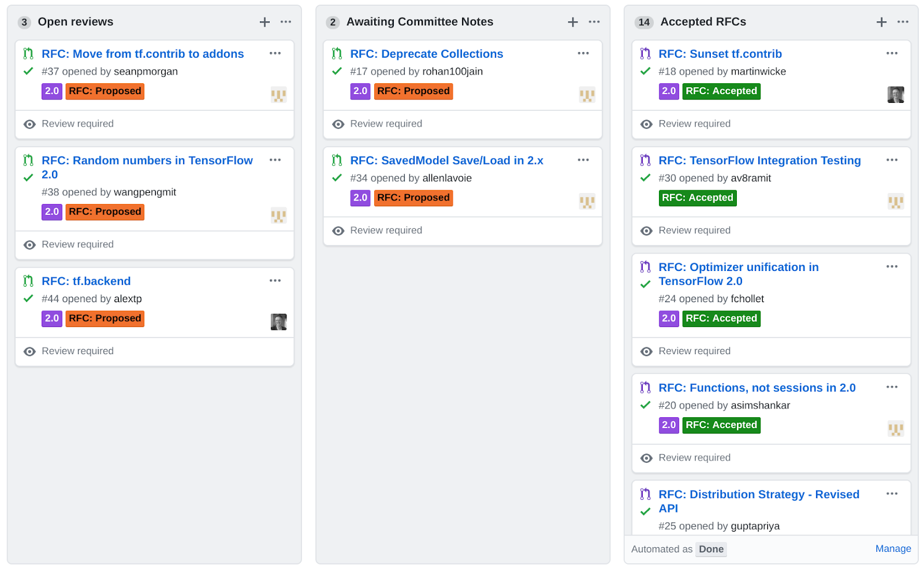The height and width of the screenshot is (568, 924).
Task: Click the review required eye icon under RFC: tf.backend
Action: coord(29,351)
